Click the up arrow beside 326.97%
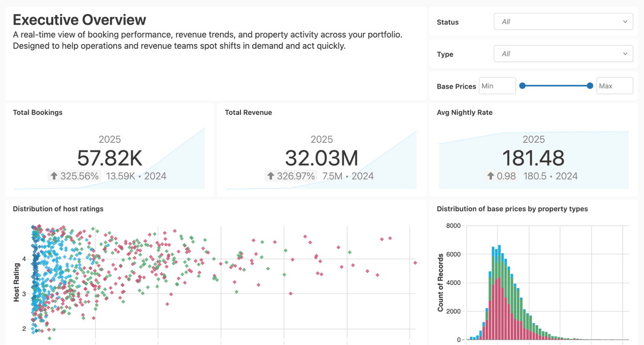 [x=270, y=176]
